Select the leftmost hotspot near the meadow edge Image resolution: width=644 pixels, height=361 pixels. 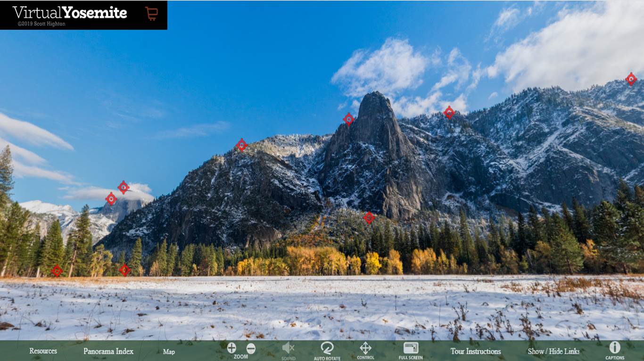tap(57, 271)
